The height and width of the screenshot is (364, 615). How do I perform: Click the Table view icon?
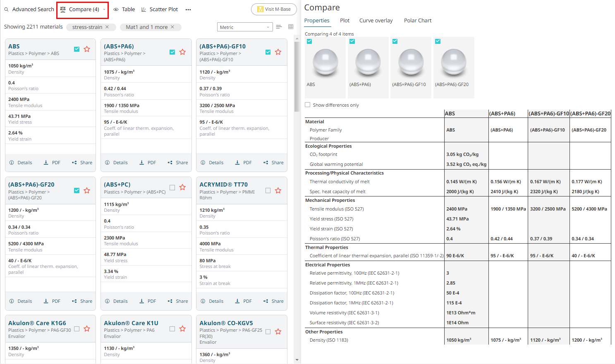(116, 10)
